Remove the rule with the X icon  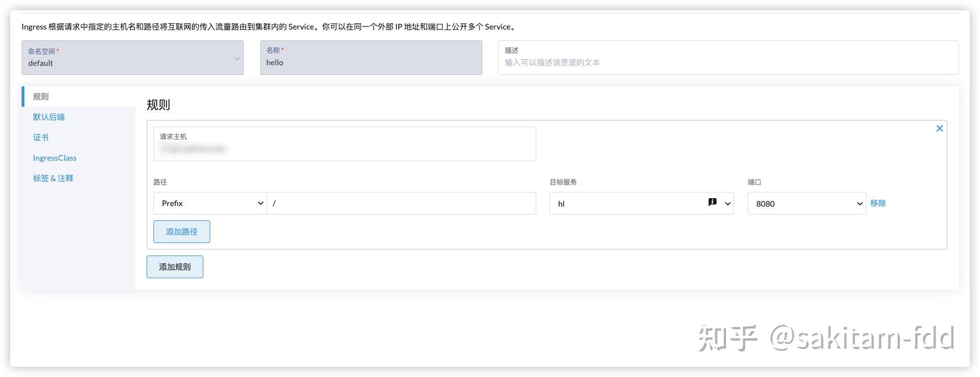pyautogui.click(x=940, y=128)
